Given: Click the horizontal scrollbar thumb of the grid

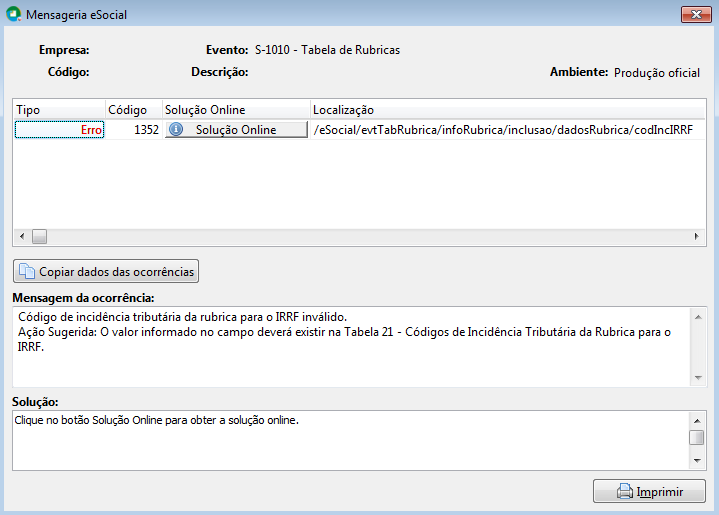Looking at the screenshot, I should [39, 237].
